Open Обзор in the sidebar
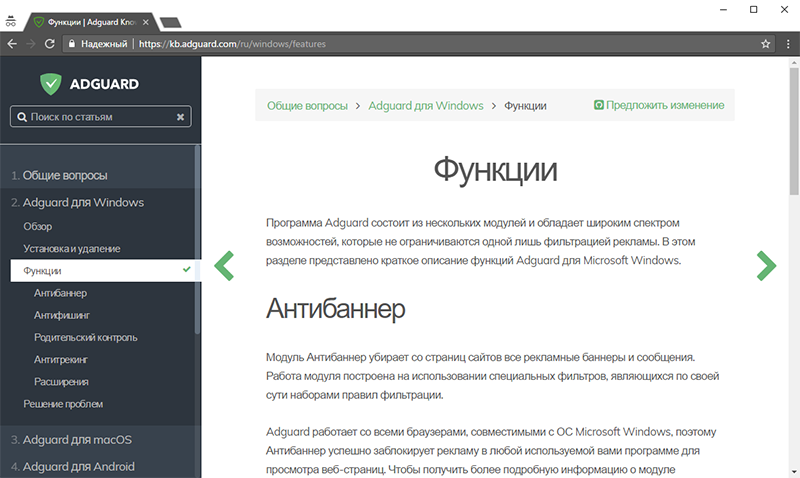 point(38,227)
